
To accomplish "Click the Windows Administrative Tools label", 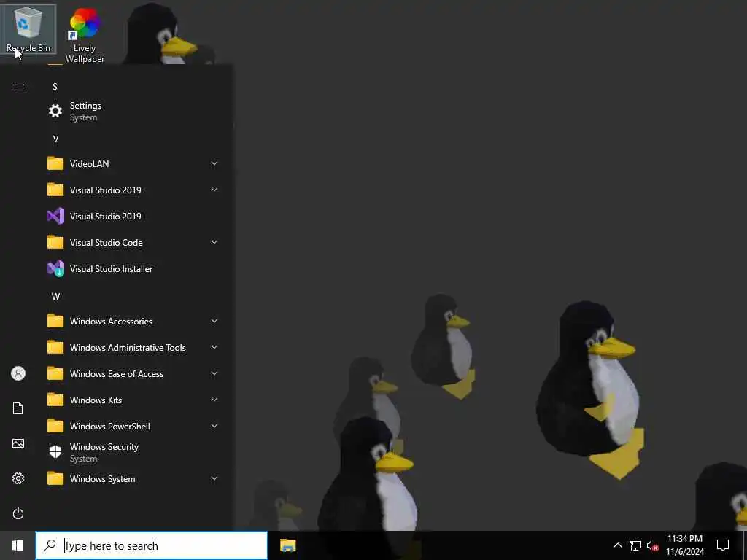I will pyautogui.click(x=128, y=348).
